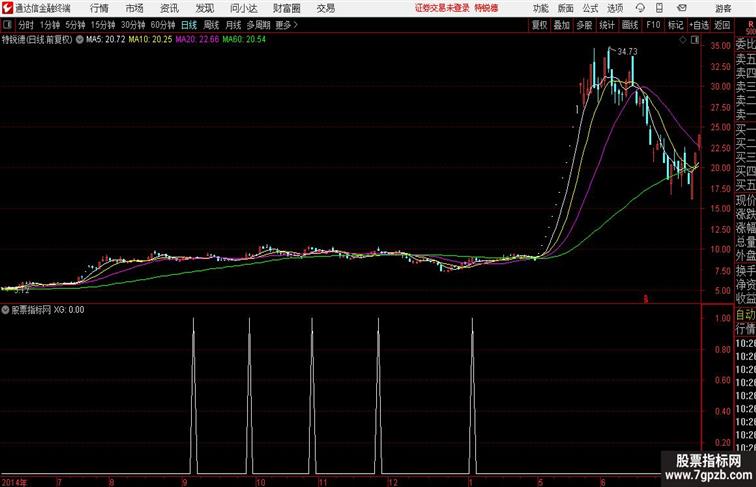
Task: Click the 特锐德 stock name in title bar
Action: (x=486, y=8)
